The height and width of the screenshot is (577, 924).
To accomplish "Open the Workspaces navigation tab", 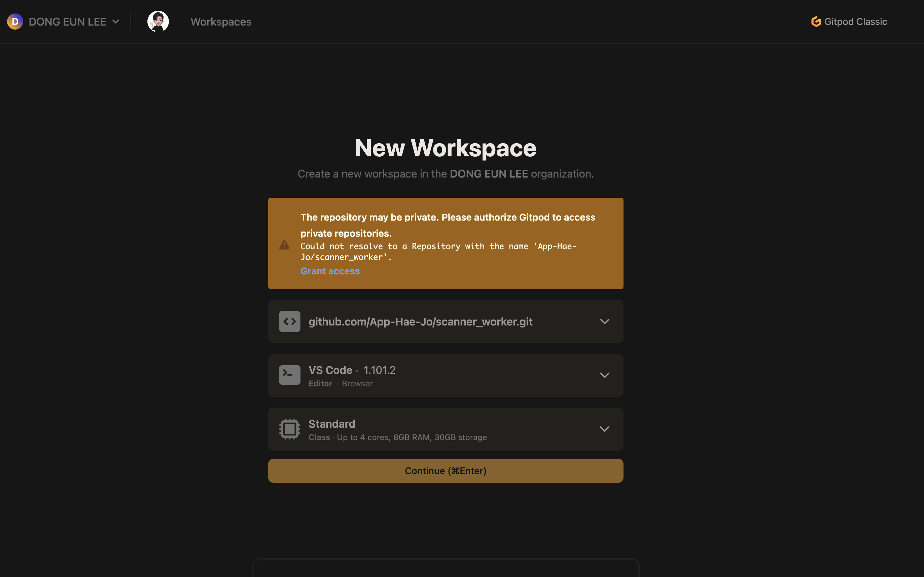I will click(x=221, y=22).
